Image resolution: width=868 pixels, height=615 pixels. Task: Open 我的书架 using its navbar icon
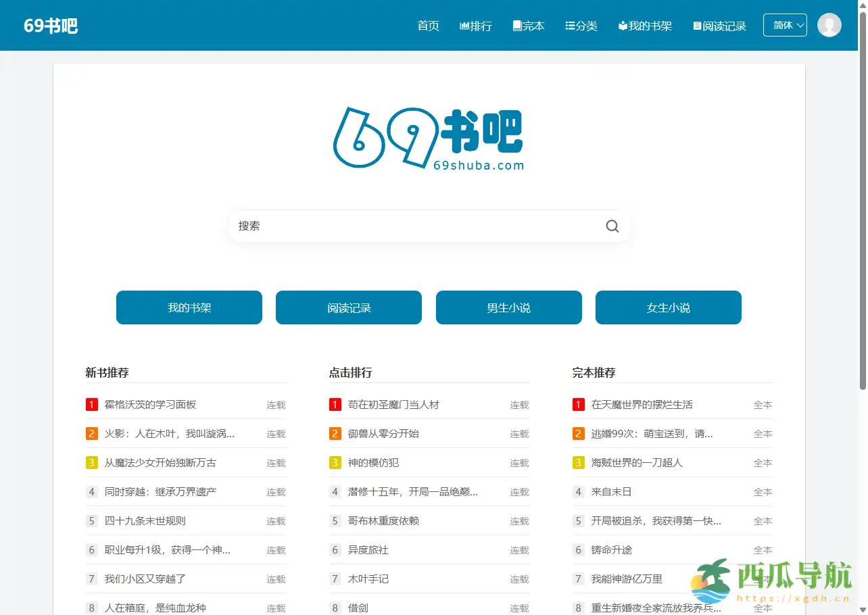[x=623, y=25]
